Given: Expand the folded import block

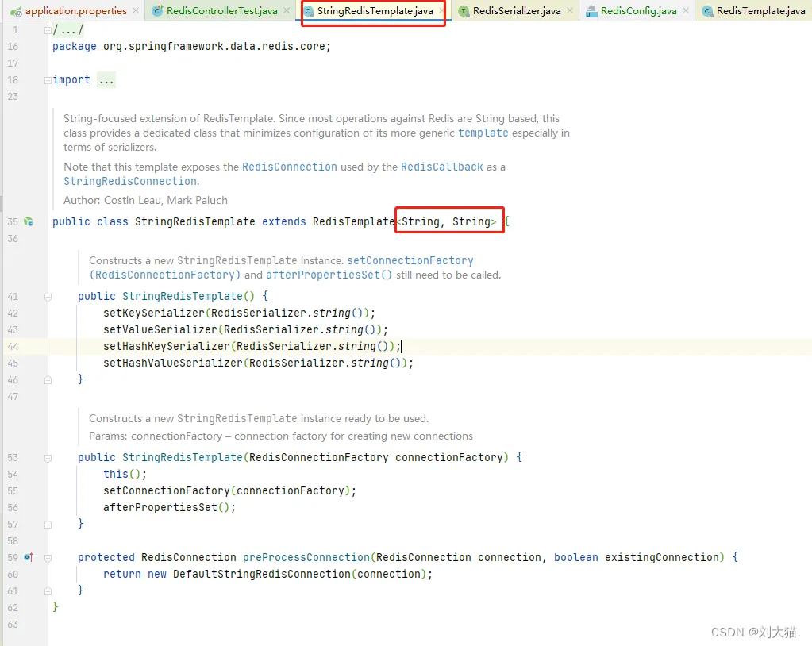Looking at the screenshot, I should 48,80.
